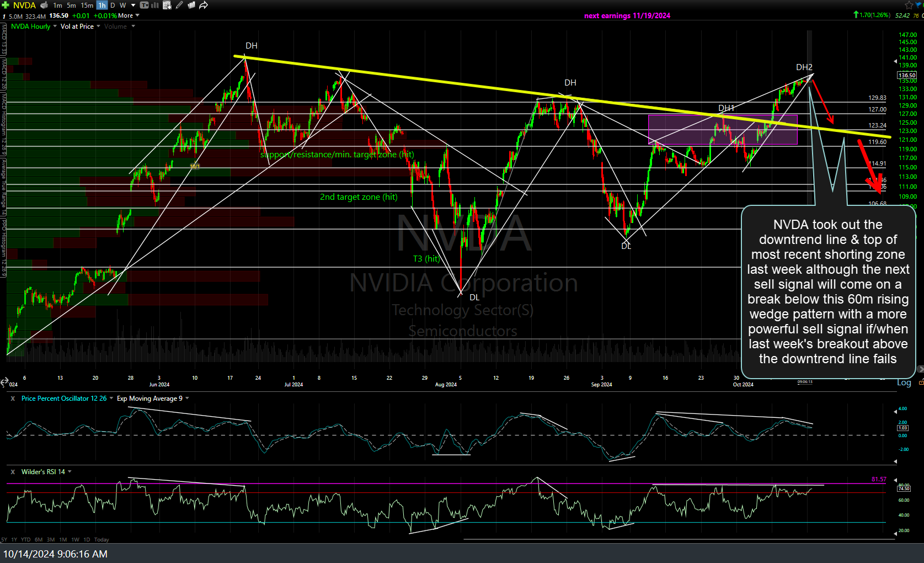Select the pencil drawing tool
The height and width of the screenshot is (563, 924).
click(x=178, y=5)
